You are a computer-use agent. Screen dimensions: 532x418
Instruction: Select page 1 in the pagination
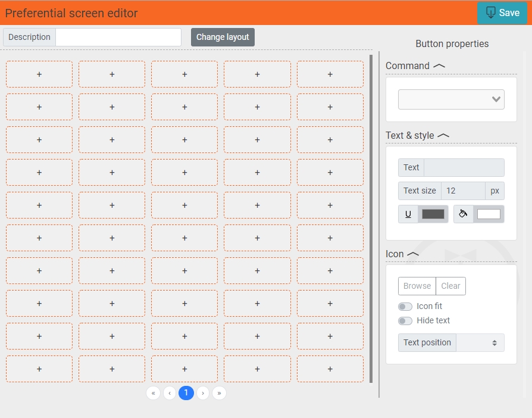[186, 393]
